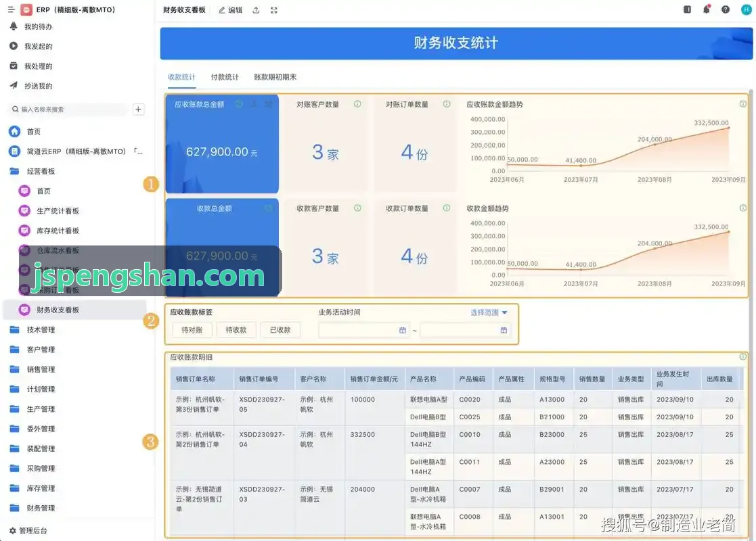Click the 业务活动时间 start date field

tap(364, 331)
